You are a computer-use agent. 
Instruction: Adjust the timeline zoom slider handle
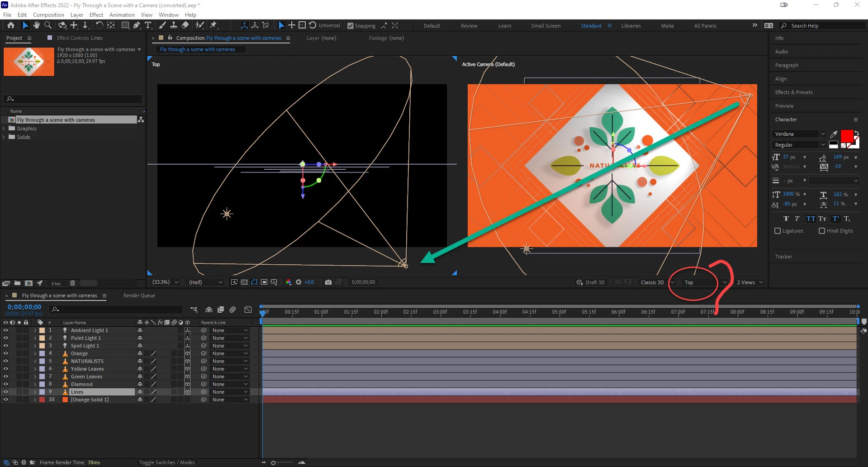coord(273,462)
